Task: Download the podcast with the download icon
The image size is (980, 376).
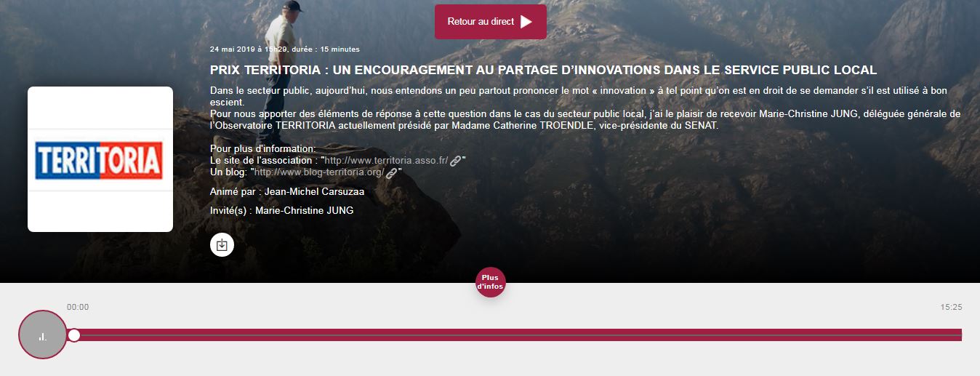Action: pyautogui.click(x=222, y=245)
